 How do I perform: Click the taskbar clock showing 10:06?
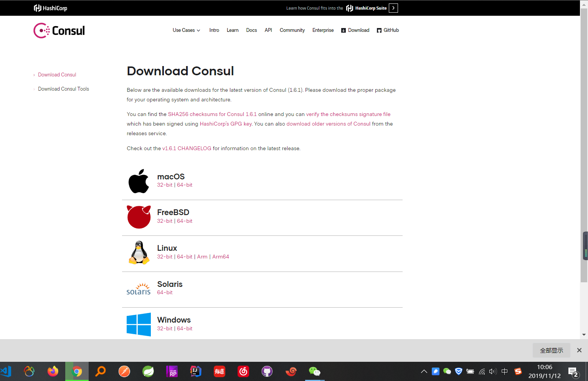click(545, 371)
